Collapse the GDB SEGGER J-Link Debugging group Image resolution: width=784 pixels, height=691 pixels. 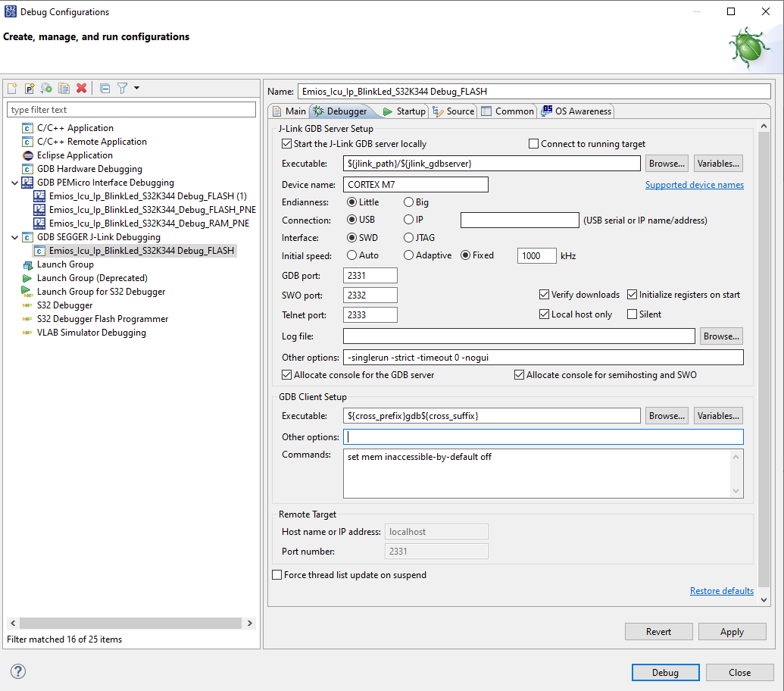pyautogui.click(x=14, y=236)
